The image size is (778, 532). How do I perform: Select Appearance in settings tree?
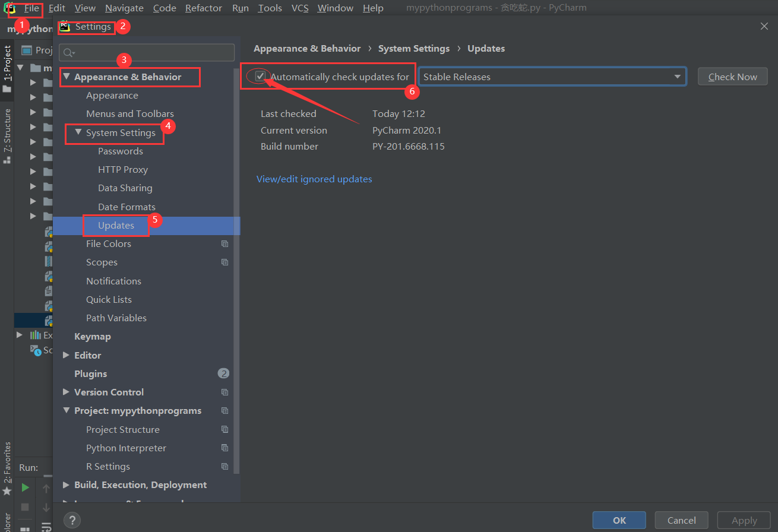pyautogui.click(x=112, y=96)
